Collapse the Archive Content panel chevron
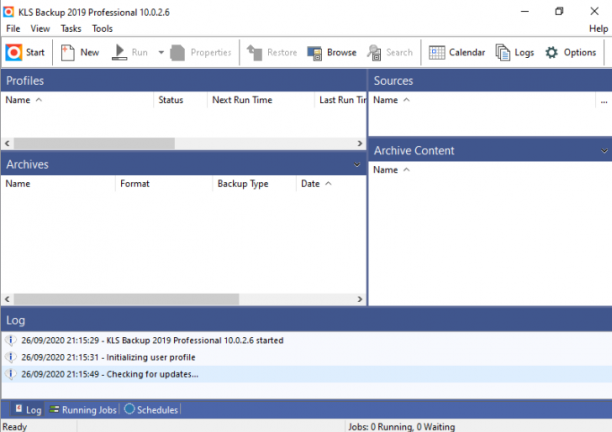The height and width of the screenshot is (432, 612). (604, 151)
